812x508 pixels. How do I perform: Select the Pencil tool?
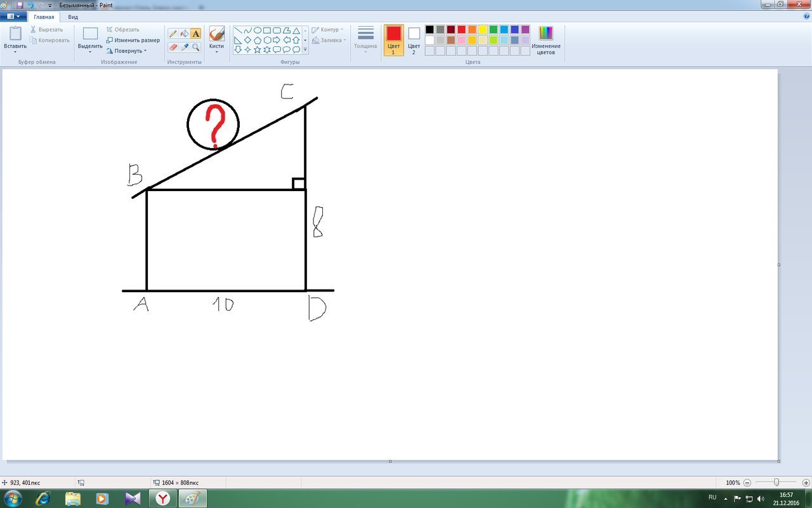(173, 34)
